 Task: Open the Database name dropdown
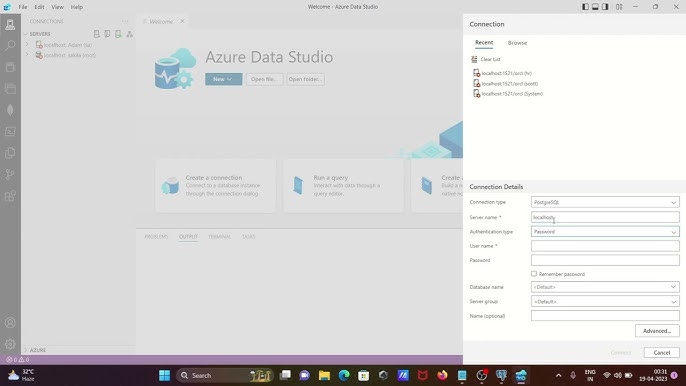pos(605,287)
